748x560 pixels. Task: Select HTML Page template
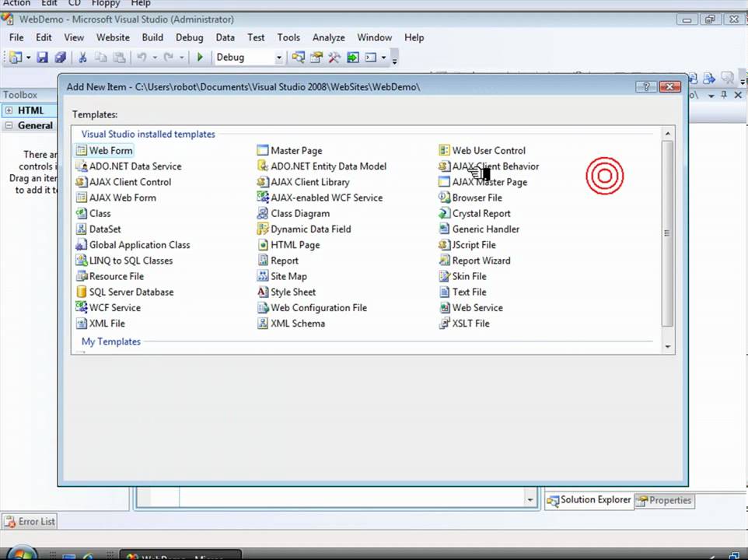click(288, 245)
